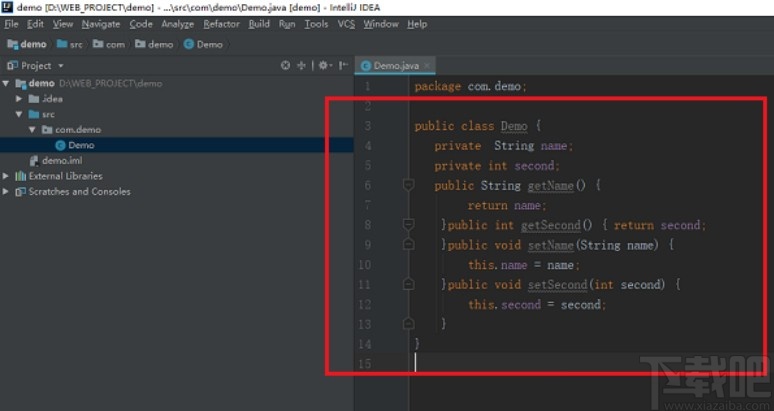Click the IntelliJ IDEA title bar icon

tap(7, 7)
